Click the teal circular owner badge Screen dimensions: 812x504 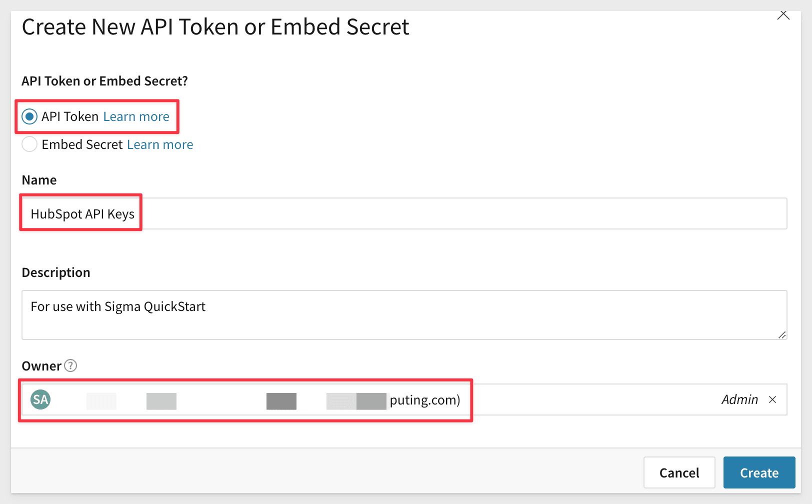pos(40,399)
